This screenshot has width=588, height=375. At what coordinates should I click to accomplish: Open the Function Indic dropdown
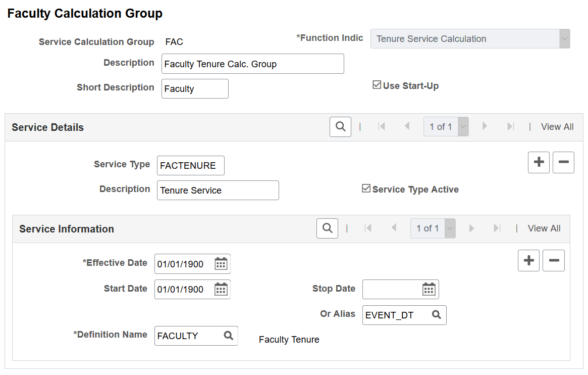(564, 38)
